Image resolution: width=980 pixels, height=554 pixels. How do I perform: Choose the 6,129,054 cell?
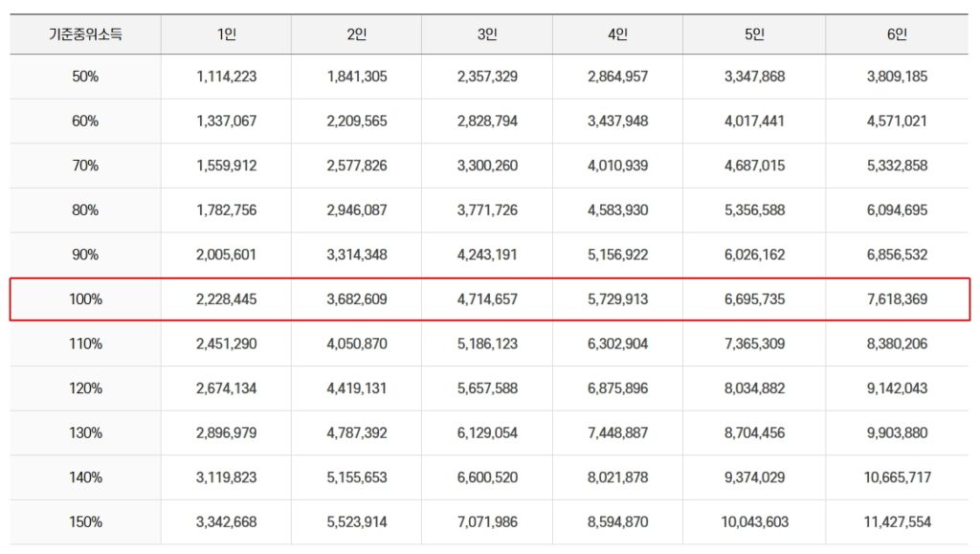[487, 432]
